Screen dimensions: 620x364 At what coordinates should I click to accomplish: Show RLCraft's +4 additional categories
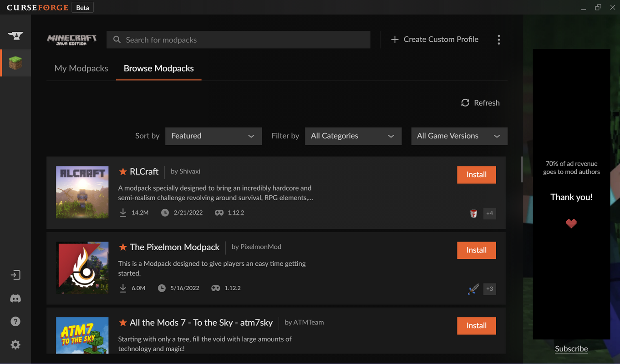click(489, 213)
